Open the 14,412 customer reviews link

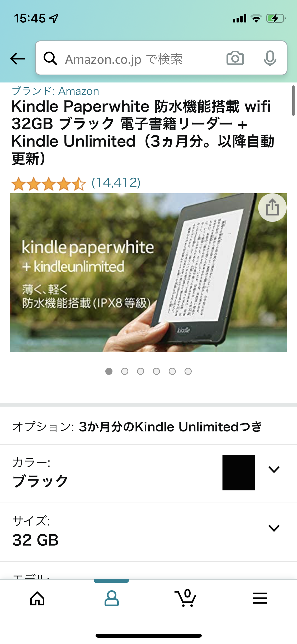point(116,183)
